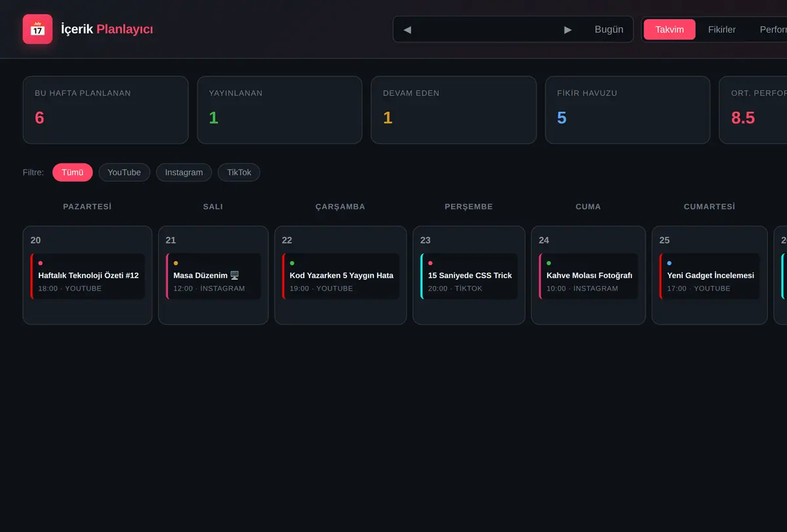Go to next week arrow
This screenshot has height=532, width=787.
568,30
